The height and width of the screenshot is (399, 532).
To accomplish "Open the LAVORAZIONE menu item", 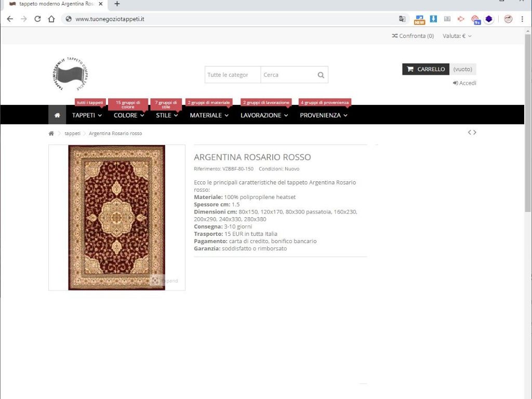I will pos(264,115).
